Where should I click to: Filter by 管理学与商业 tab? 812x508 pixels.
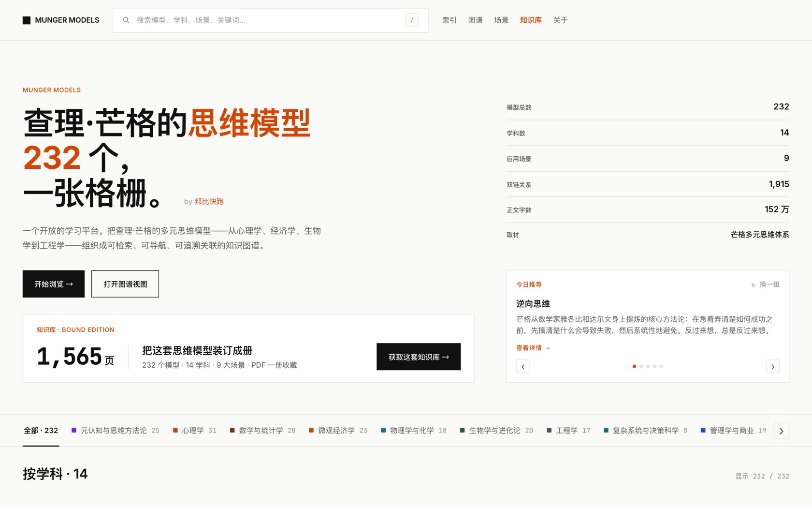(x=734, y=431)
